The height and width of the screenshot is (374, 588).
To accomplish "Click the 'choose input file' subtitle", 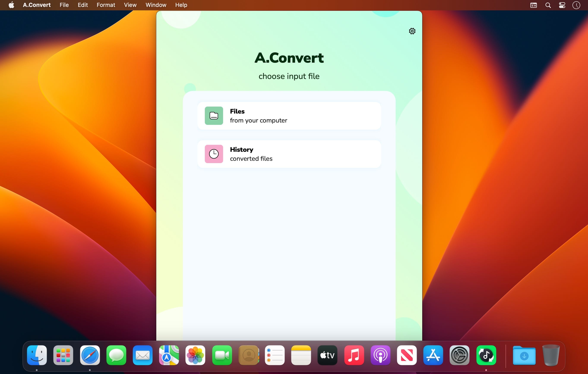I will click(x=289, y=76).
